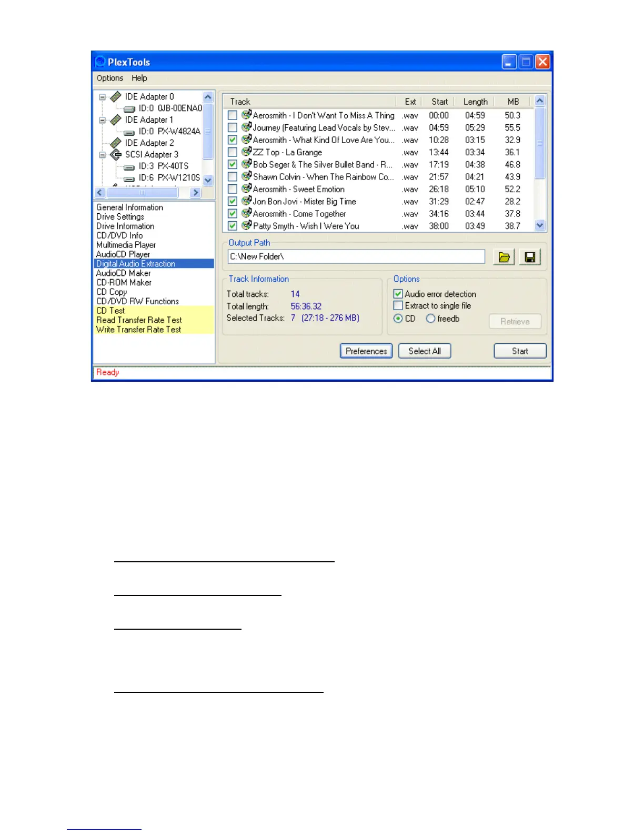Click CD icon of ZZ Top - La Grange

[246, 152]
